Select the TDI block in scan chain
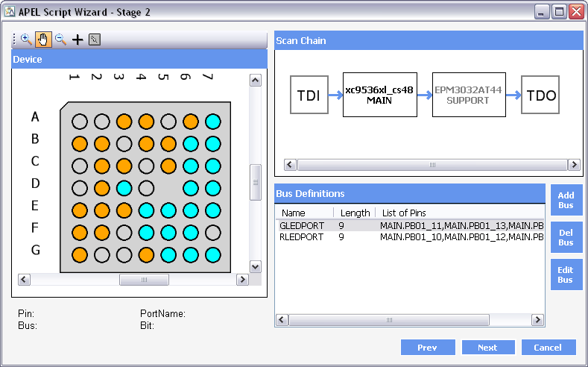 point(309,95)
